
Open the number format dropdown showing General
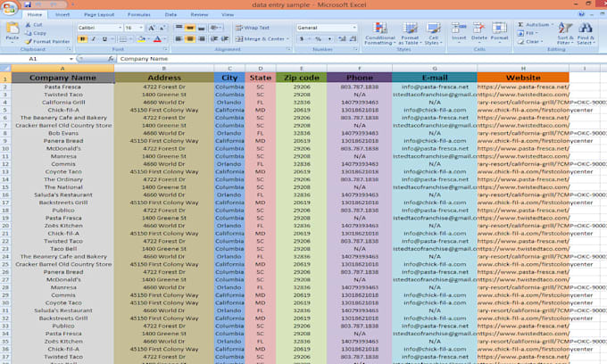coord(354,28)
